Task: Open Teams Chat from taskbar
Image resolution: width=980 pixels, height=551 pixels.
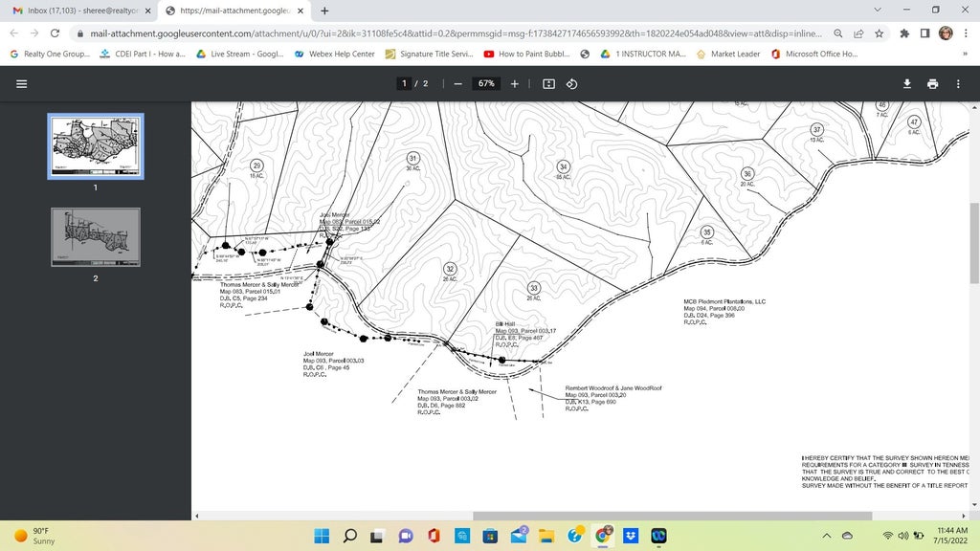Action: click(406, 536)
